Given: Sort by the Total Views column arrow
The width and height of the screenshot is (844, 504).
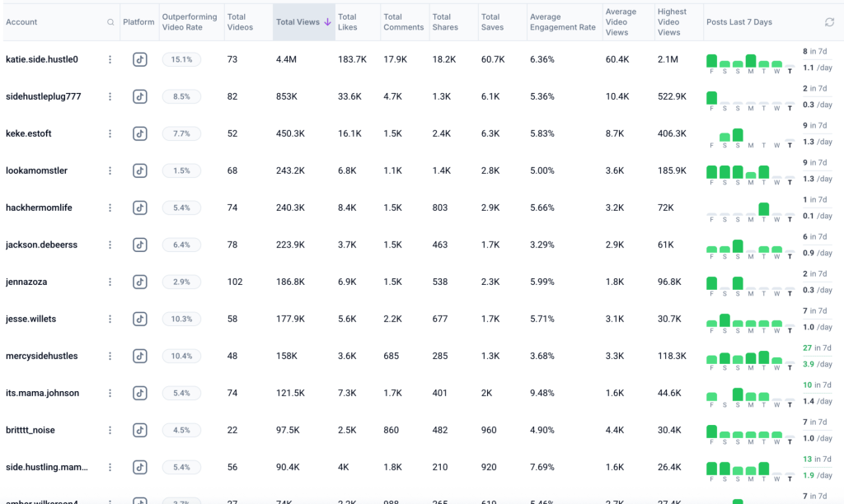Looking at the screenshot, I should [x=327, y=22].
